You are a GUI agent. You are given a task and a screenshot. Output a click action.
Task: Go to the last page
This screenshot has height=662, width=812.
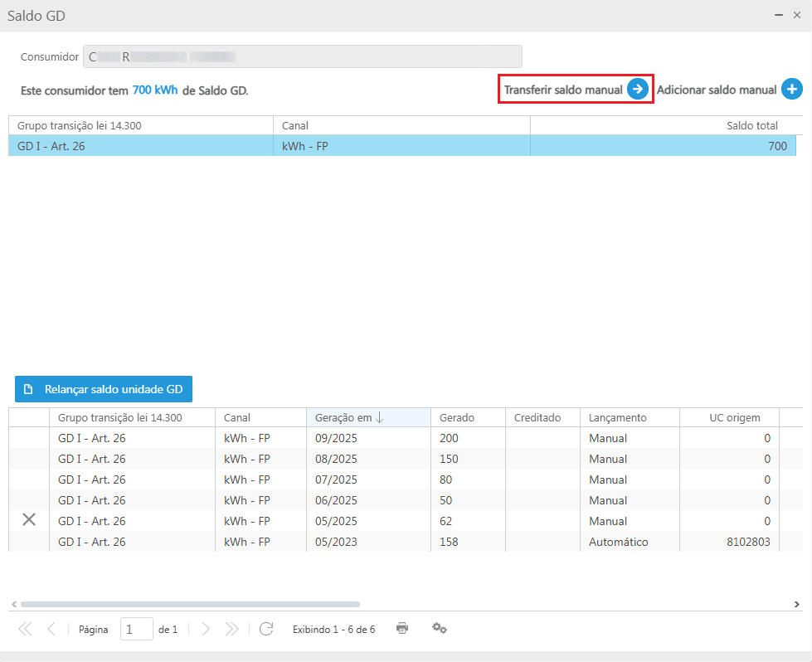click(232, 629)
